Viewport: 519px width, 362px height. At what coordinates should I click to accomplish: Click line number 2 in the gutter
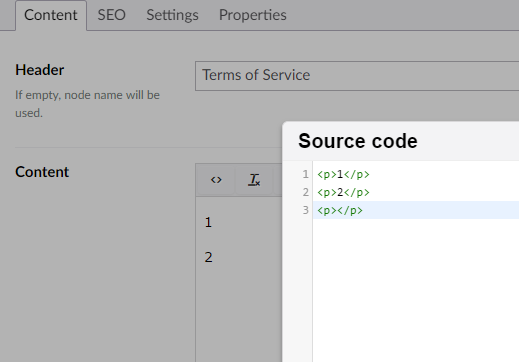pyautogui.click(x=305, y=192)
